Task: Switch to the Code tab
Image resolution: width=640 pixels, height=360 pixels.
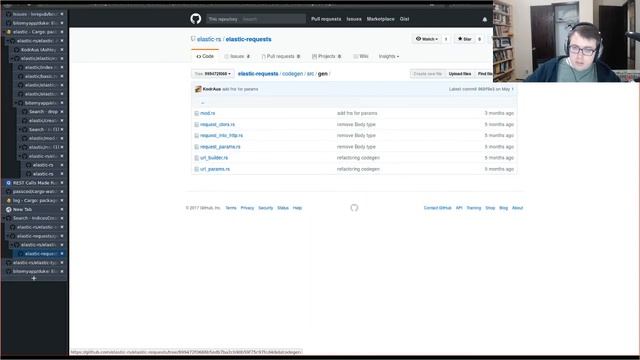Action: 205,56
